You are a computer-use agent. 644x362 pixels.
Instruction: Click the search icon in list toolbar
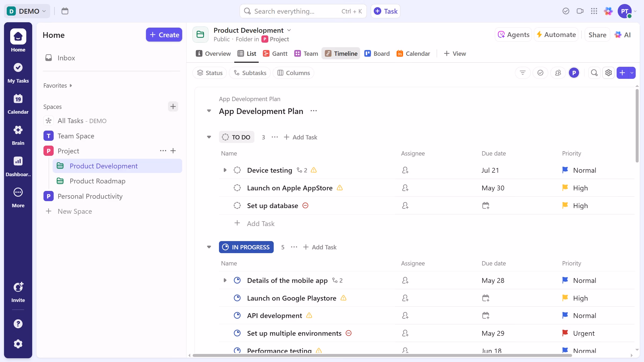click(x=594, y=73)
